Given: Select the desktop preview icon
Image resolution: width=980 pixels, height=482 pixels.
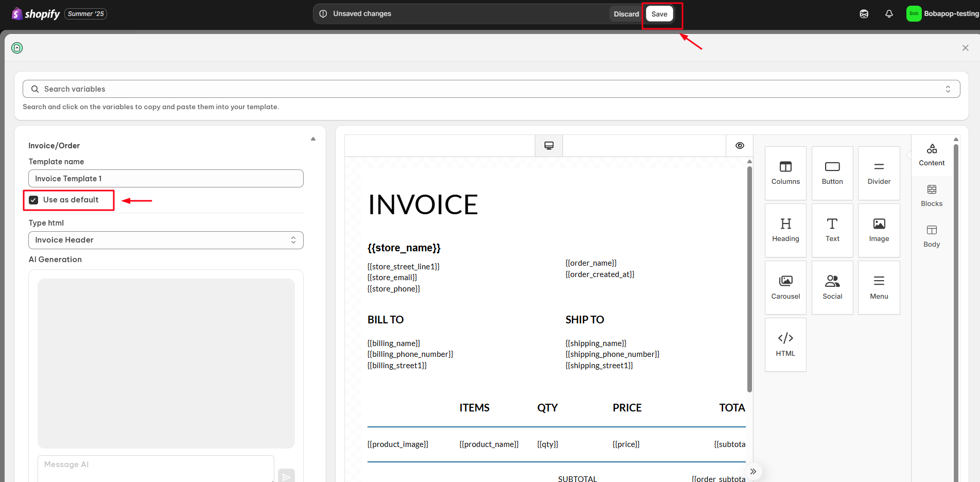Looking at the screenshot, I should 549,146.
